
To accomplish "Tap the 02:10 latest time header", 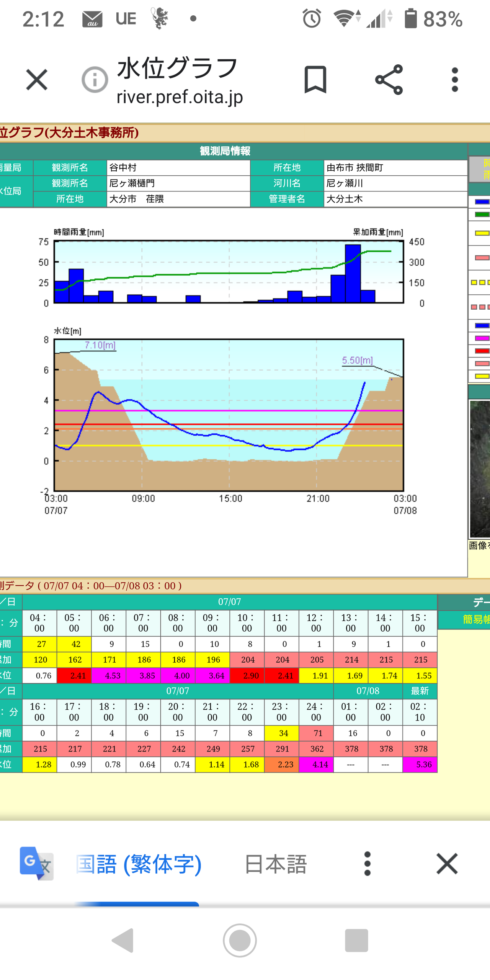I will pyautogui.click(x=420, y=712).
